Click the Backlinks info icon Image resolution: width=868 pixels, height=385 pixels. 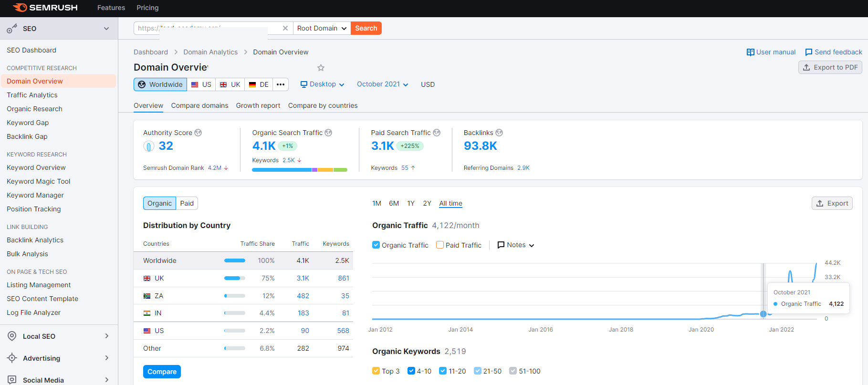(499, 133)
